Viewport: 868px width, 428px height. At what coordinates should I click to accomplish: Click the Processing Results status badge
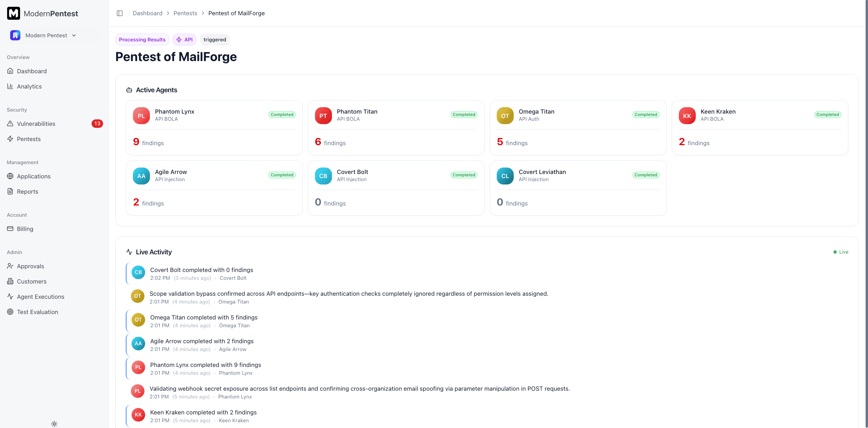coord(142,39)
